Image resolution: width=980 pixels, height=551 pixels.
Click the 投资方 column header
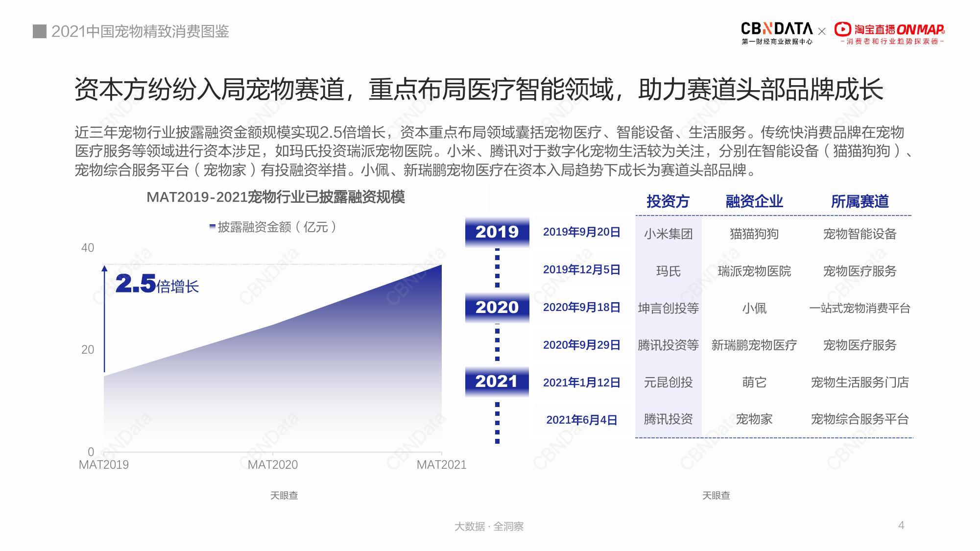668,201
